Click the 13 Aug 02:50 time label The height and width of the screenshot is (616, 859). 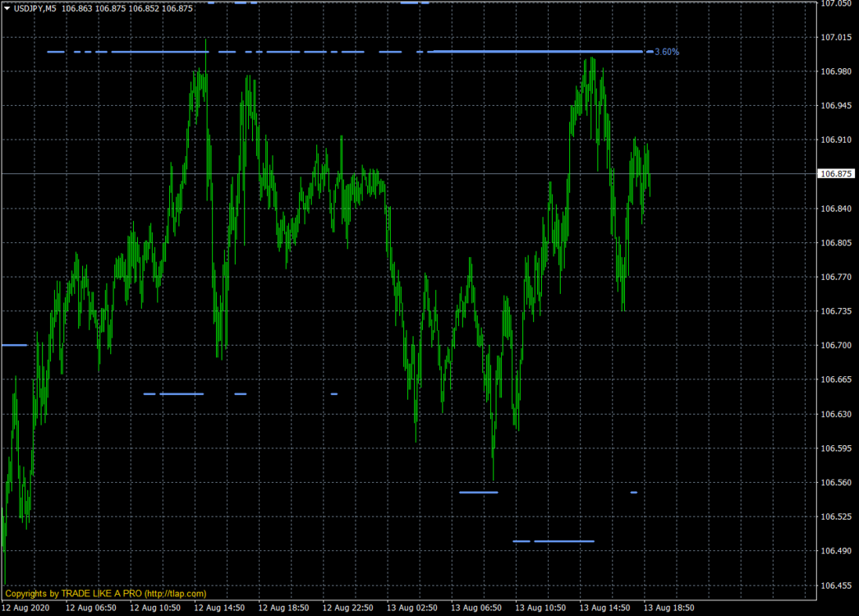pyautogui.click(x=412, y=608)
